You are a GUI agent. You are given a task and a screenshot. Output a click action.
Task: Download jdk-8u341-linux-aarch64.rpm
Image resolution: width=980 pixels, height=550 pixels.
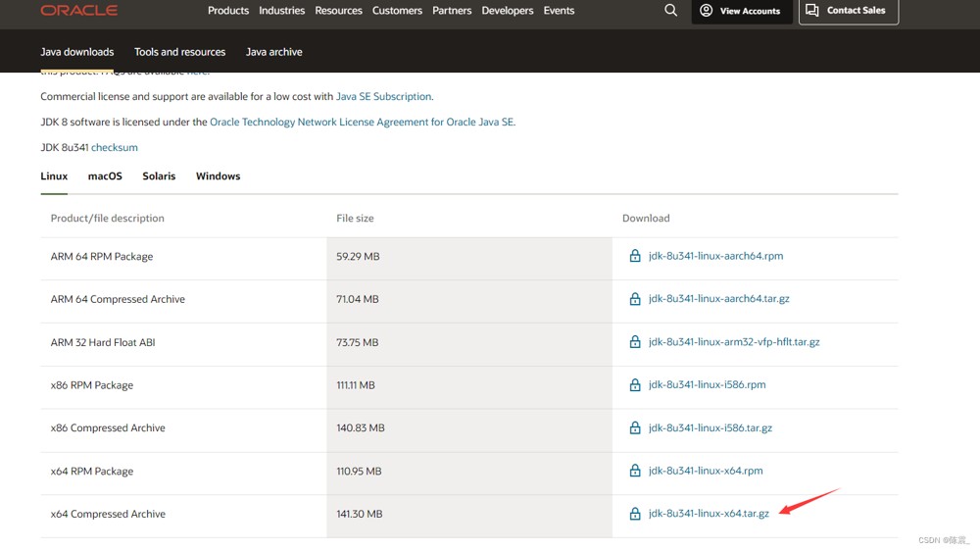click(x=715, y=256)
